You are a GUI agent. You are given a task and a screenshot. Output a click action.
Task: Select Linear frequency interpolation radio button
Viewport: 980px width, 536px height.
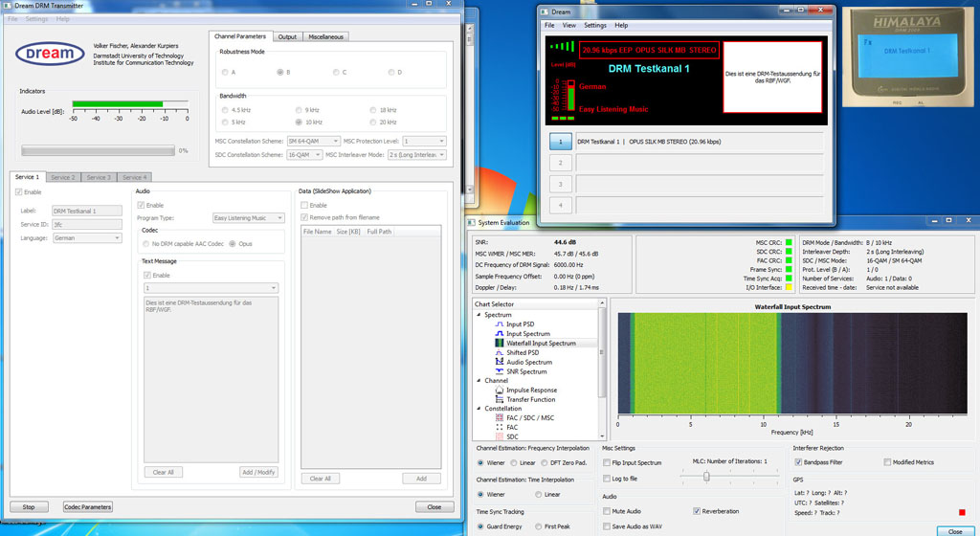pyautogui.click(x=513, y=463)
